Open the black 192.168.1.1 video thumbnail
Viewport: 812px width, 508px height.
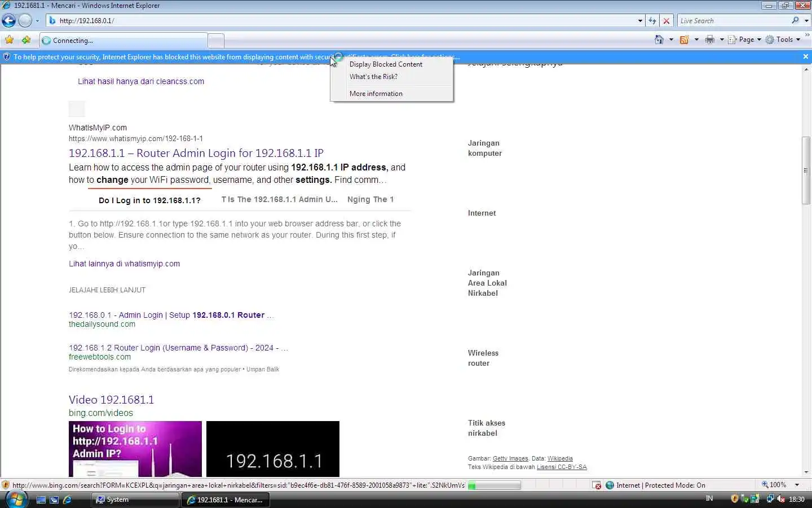pos(273,449)
